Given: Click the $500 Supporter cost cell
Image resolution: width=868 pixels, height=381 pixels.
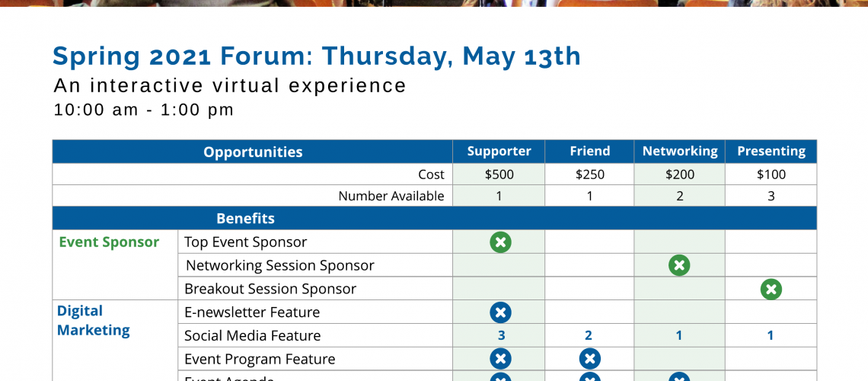Looking at the screenshot, I should (499, 174).
